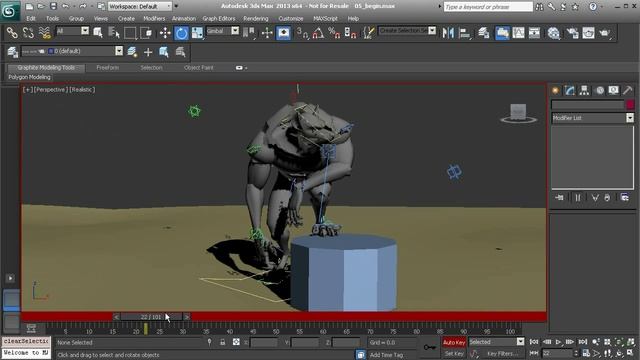Open the Schematic View icon
This screenshot has height=360, width=640.
pyautogui.click(x=534, y=33)
